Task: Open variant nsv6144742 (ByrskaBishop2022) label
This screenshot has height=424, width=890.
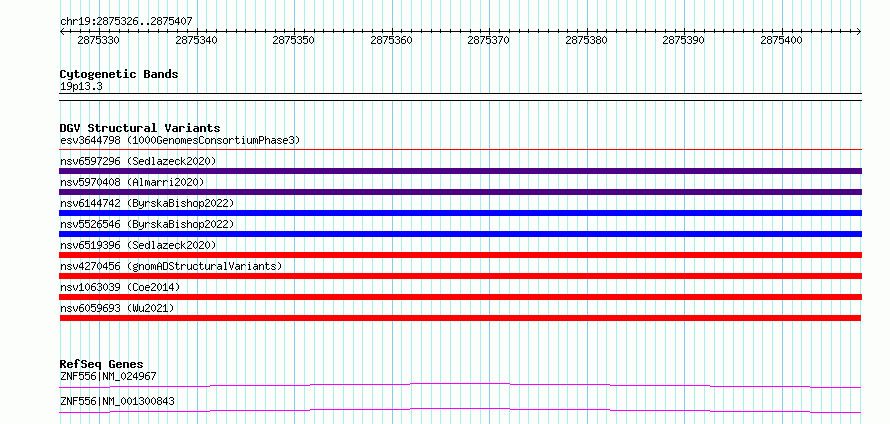Action: click(147, 203)
